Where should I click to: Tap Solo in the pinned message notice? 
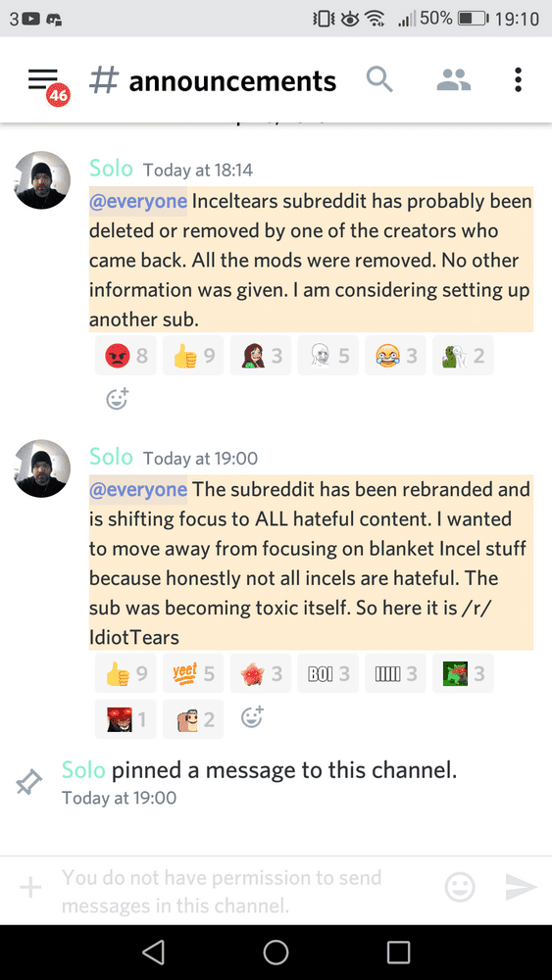(x=83, y=770)
